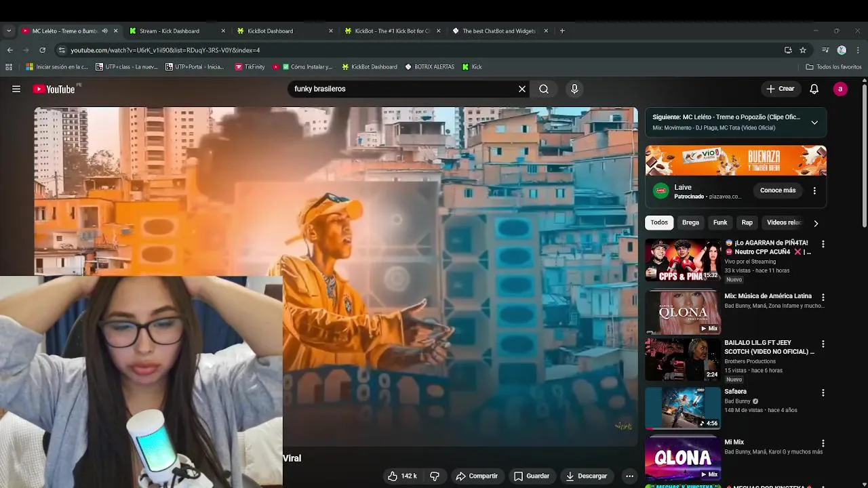This screenshot has height=488, width=868.
Task: Open options for BAILALO LIL.G video
Action: 823,344
